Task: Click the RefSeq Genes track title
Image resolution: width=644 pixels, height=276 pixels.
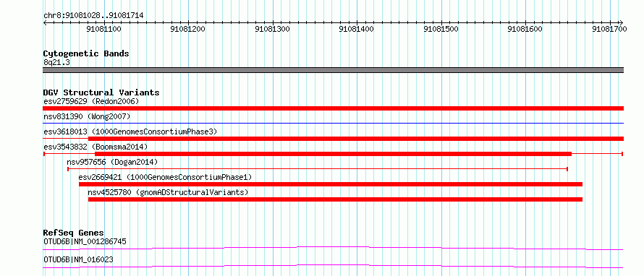Action: coord(74,233)
